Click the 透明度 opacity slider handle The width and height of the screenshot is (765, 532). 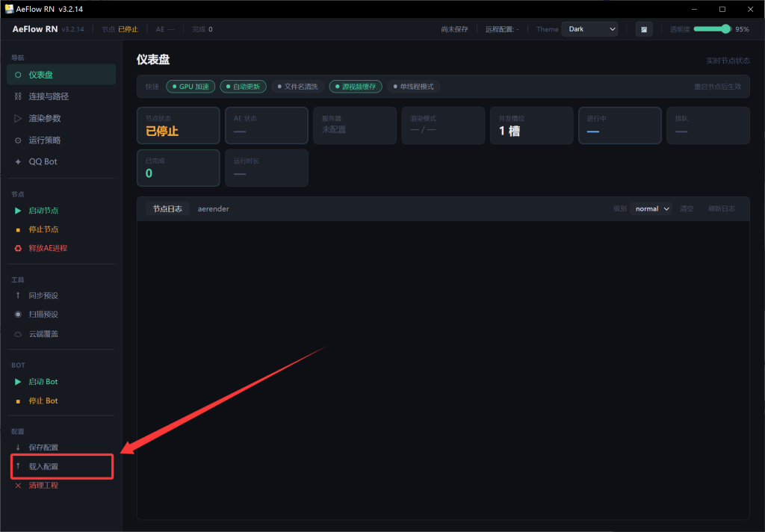coord(725,29)
